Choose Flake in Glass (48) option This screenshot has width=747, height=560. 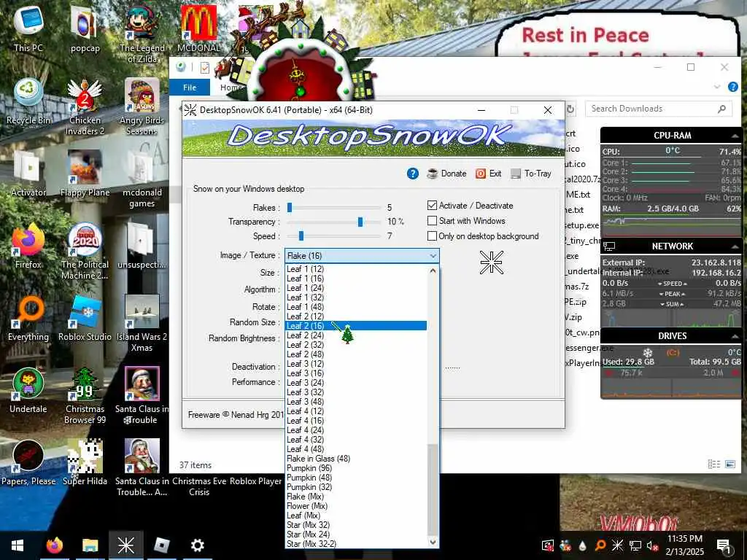point(356,459)
